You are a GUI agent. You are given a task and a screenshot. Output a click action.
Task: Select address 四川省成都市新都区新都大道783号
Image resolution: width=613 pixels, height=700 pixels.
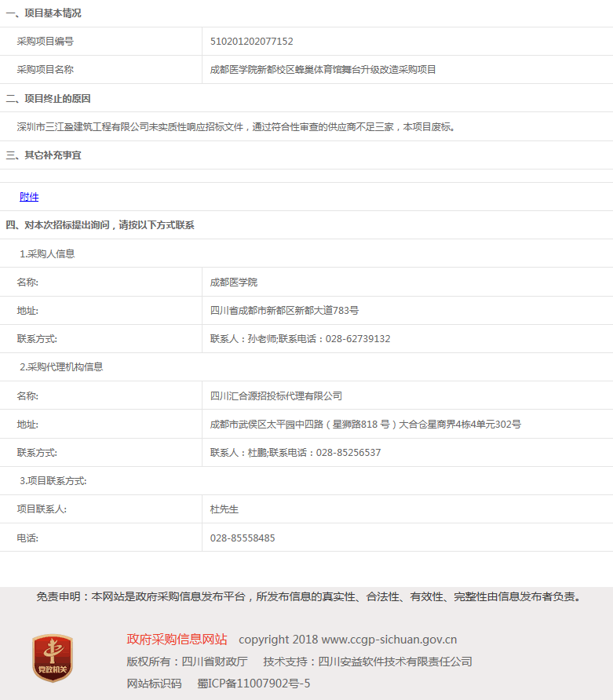(x=284, y=310)
